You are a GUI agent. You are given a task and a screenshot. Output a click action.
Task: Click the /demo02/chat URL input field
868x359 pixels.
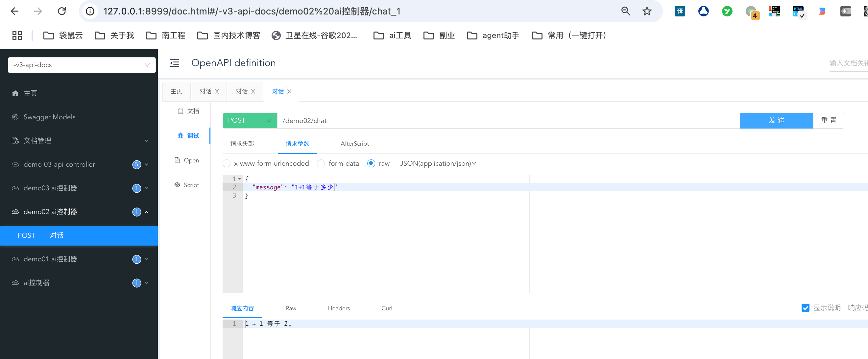tap(505, 121)
